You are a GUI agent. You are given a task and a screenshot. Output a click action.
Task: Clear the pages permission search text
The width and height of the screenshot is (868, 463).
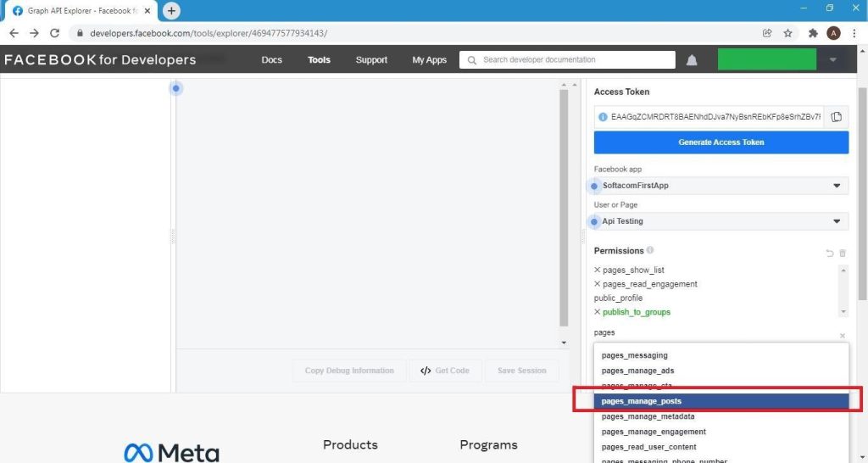[x=842, y=336]
